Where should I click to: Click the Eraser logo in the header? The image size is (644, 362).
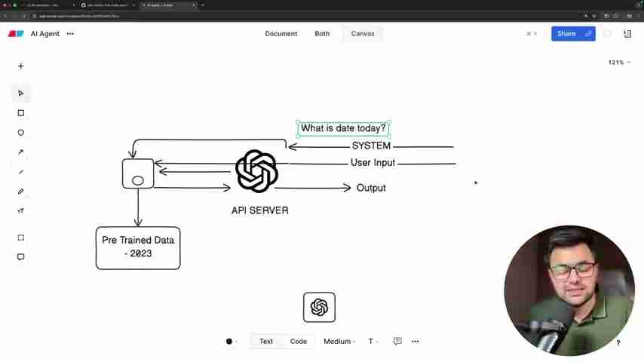tap(16, 34)
